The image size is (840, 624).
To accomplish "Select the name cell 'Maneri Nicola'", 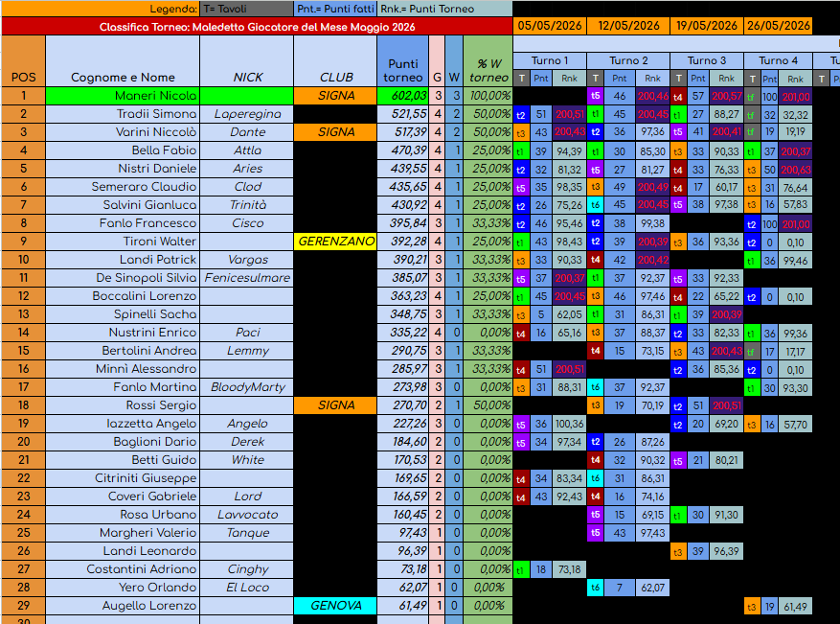I will [x=123, y=96].
